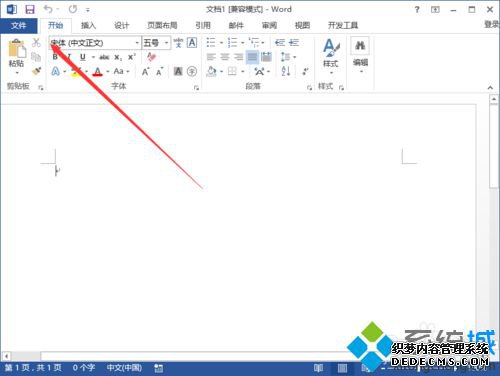
Task: Click the Cut scissors icon
Action: click(36, 42)
